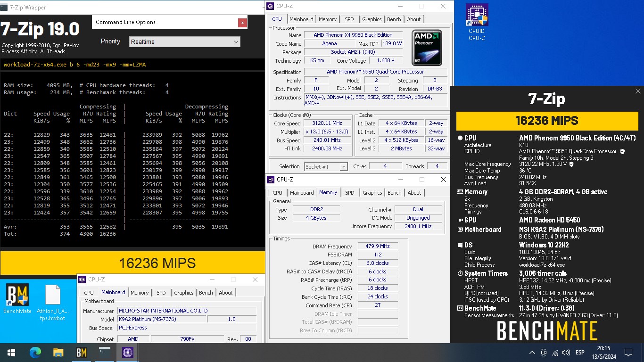Click the Manufacturer MICRO-STAR INTERNATIONAL field
The height and width of the screenshot is (362, 644).
[187, 311]
